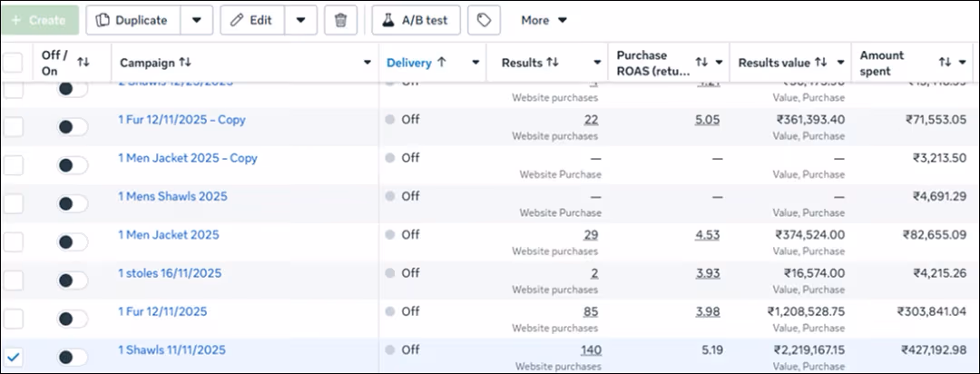Open campaign link 1 Fur 12/11/2025

162,311
